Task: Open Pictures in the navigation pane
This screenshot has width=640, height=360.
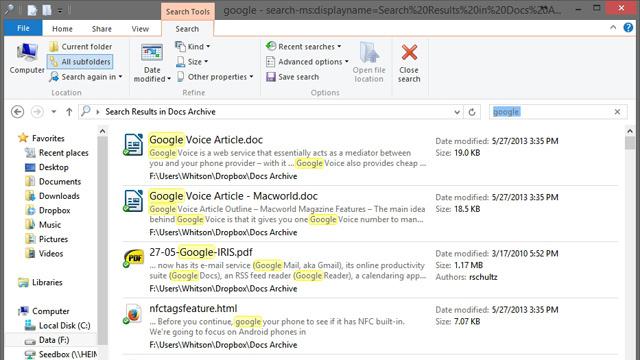Action: tap(47, 239)
